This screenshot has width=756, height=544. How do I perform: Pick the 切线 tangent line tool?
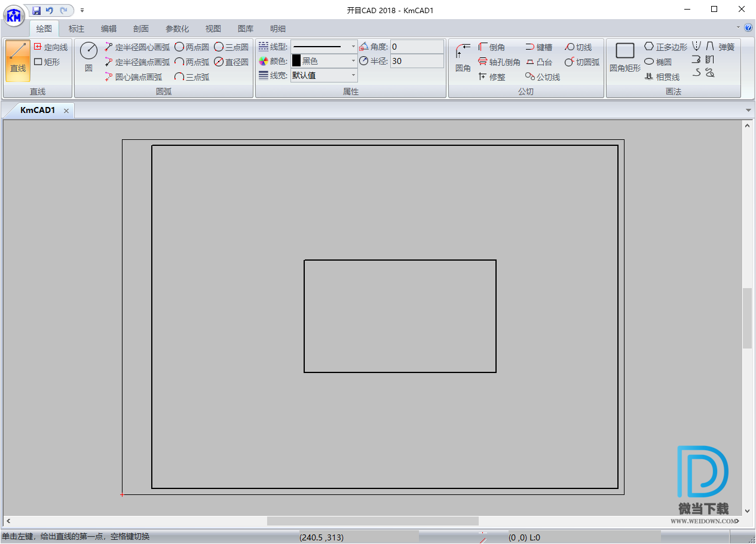tap(579, 47)
